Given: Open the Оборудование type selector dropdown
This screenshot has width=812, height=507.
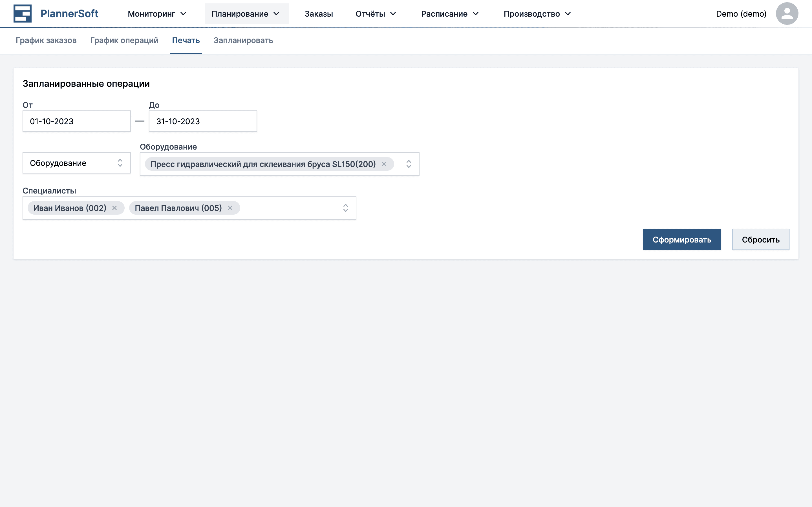Looking at the screenshot, I should coord(76,163).
